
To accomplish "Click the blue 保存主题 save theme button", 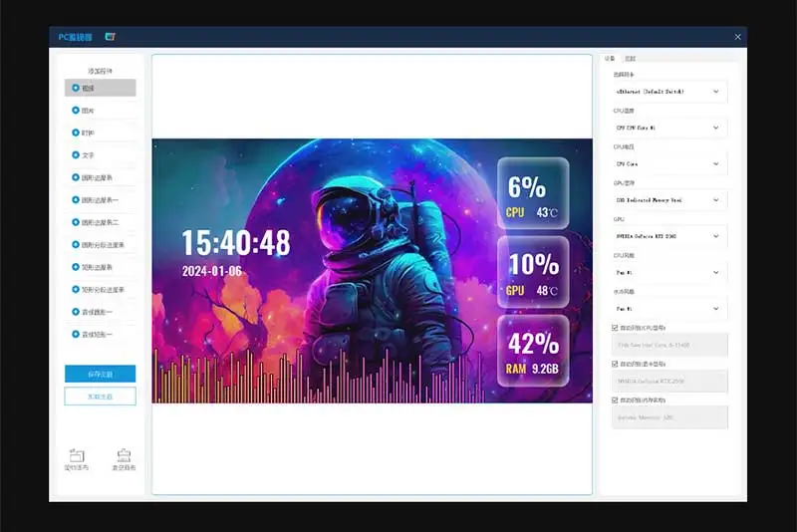I will coord(101,374).
